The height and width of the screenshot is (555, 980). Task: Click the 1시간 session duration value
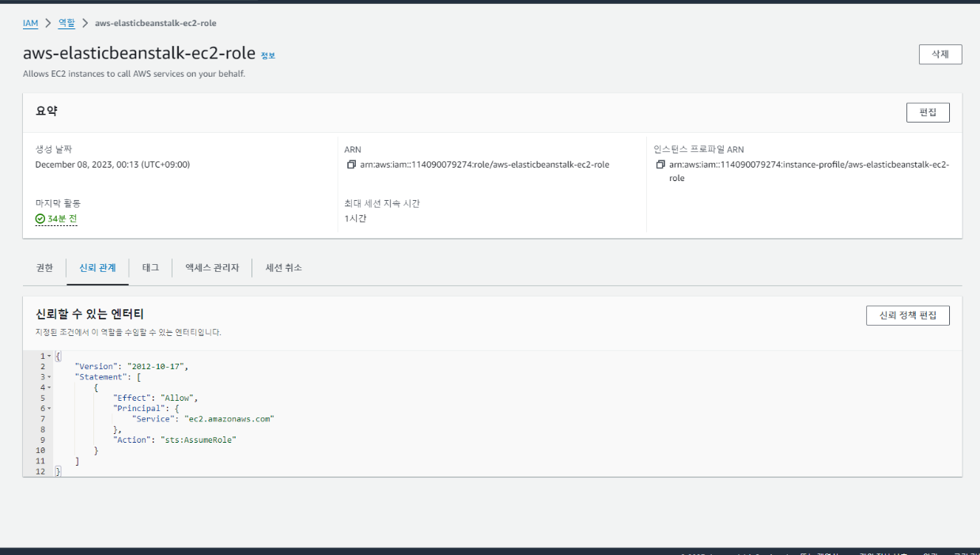355,218
